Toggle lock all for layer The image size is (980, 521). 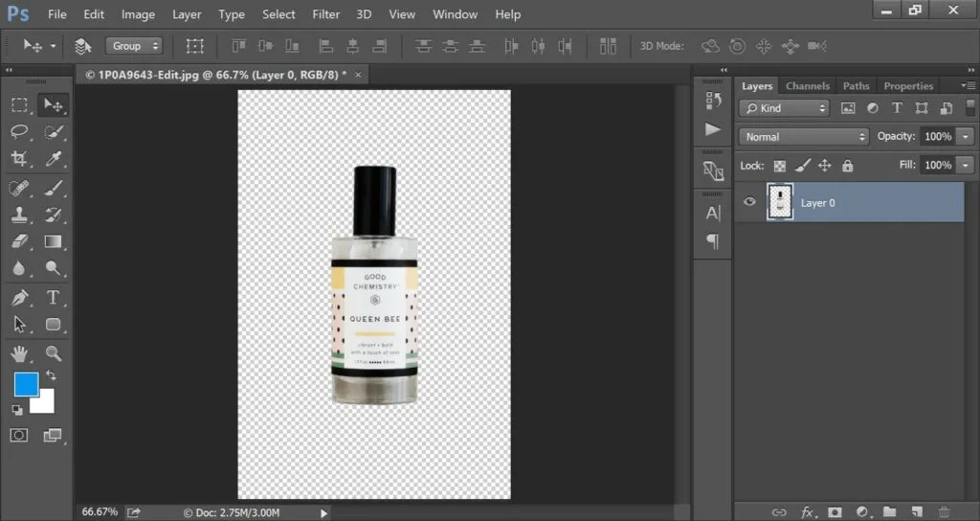pos(848,166)
